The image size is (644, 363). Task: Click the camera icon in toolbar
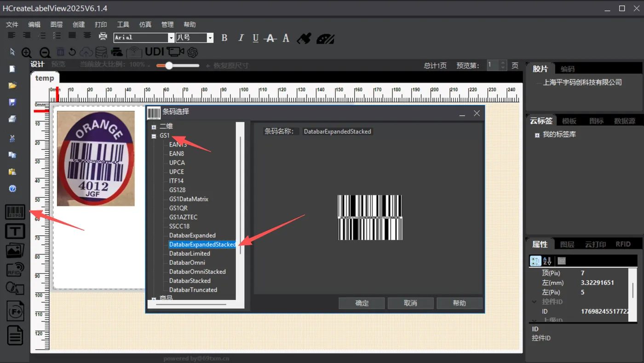[x=175, y=52]
